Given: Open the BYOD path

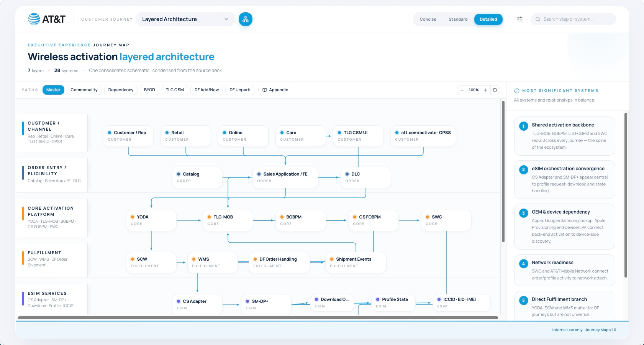Looking at the screenshot, I should [x=149, y=90].
